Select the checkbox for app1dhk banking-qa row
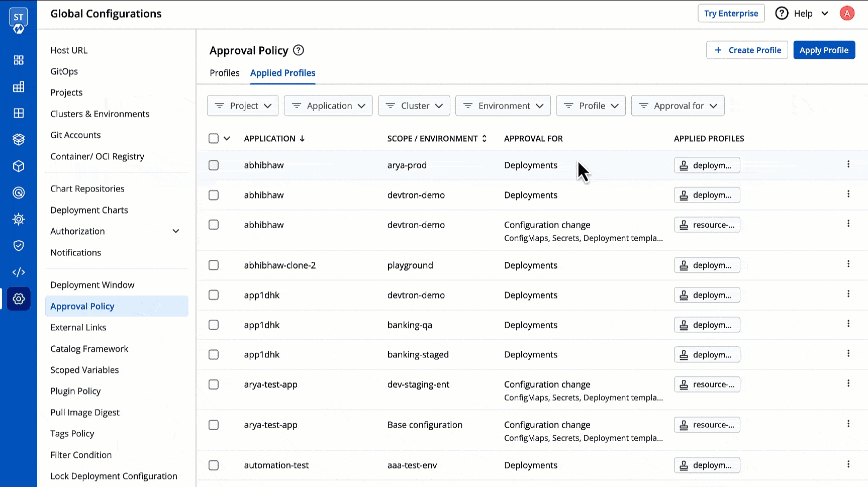This screenshot has height=487, width=868. click(214, 325)
